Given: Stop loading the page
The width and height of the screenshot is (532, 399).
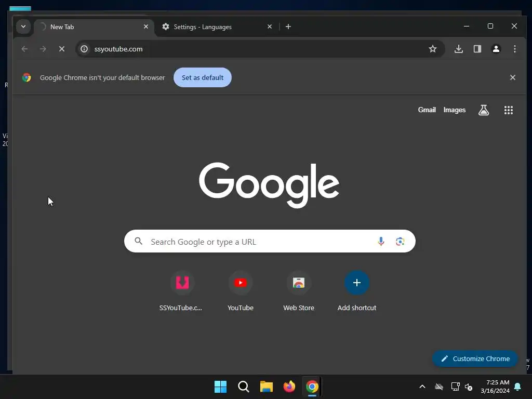Looking at the screenshot, I should click(x=61, y=49).
